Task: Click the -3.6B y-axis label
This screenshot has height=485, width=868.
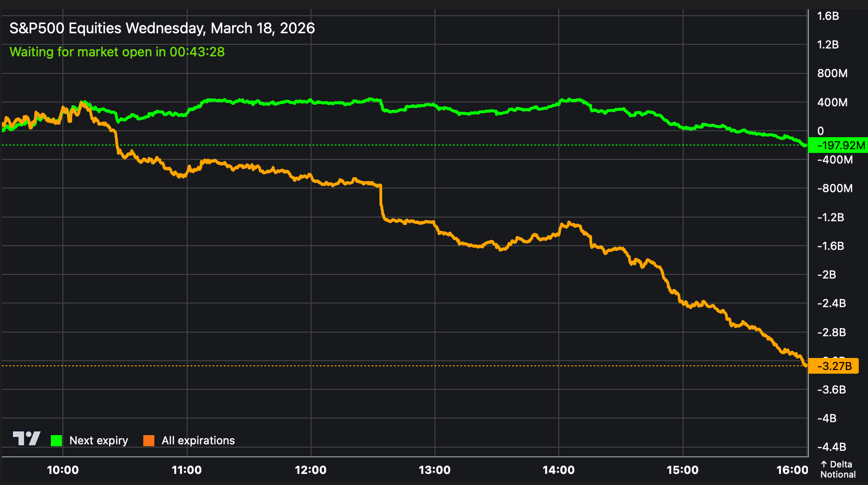Action: point(831,390)
